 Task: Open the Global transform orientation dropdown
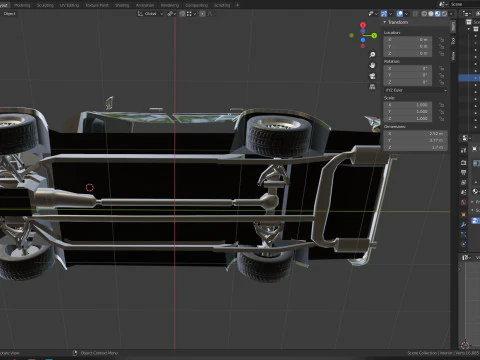pyautogui.click(x=151, y=14)
